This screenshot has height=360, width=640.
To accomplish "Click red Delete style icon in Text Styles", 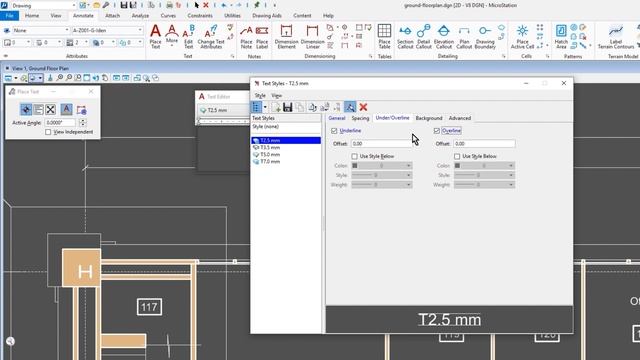I will click(363, 107).
